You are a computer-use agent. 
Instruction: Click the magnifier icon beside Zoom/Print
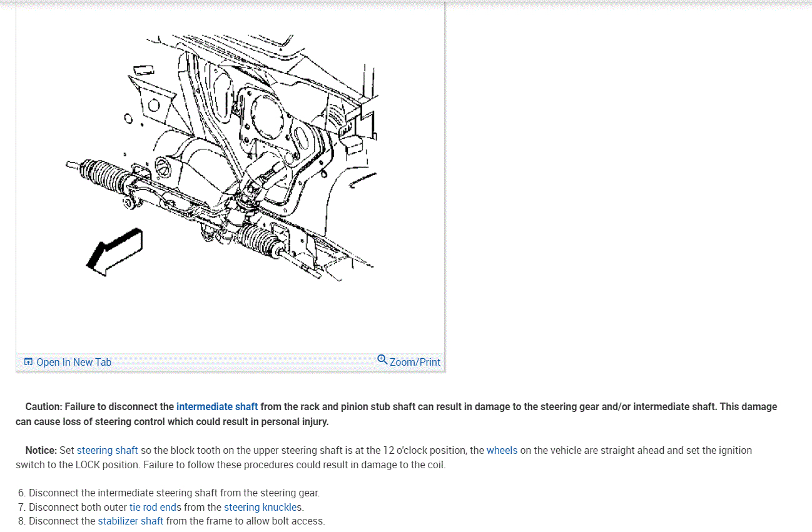(382, 359)
